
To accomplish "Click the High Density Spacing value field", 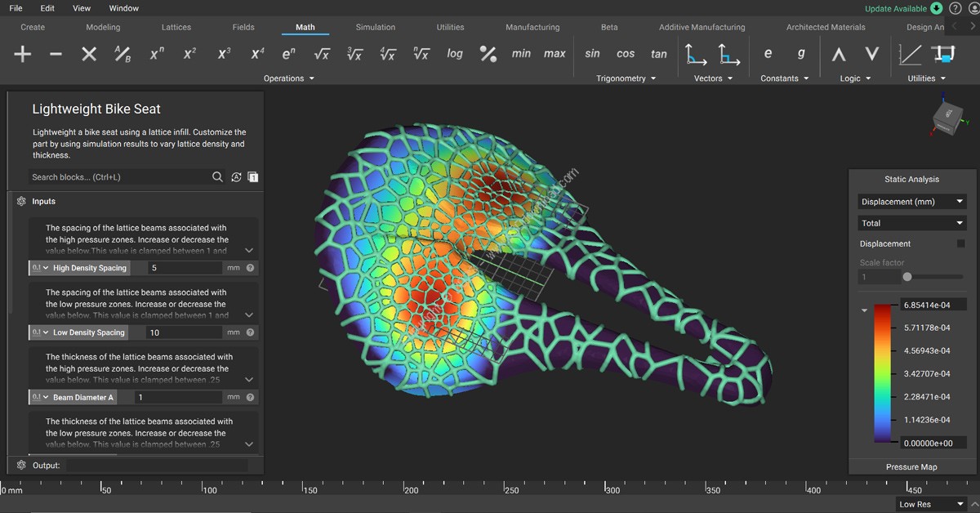I will click(186, 268).
